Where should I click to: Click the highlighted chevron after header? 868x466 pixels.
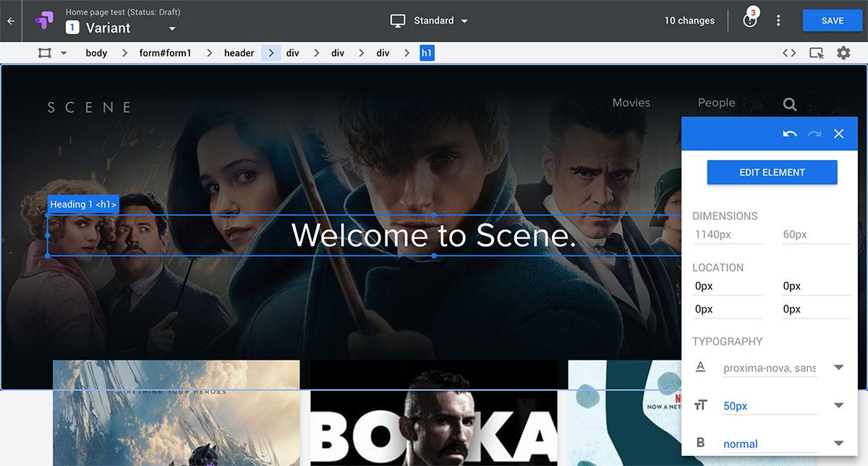pos(271,53)
